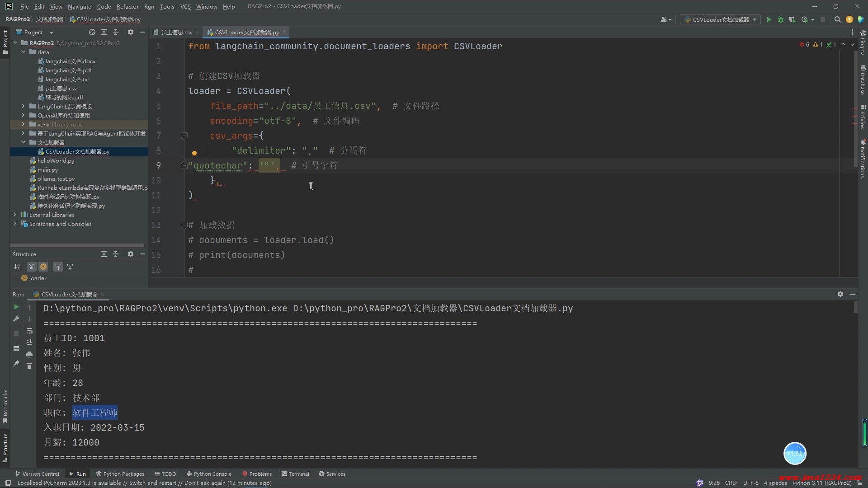Open Python Packages tool window
The image size is (868, 488).
click(x=120, y=474)
